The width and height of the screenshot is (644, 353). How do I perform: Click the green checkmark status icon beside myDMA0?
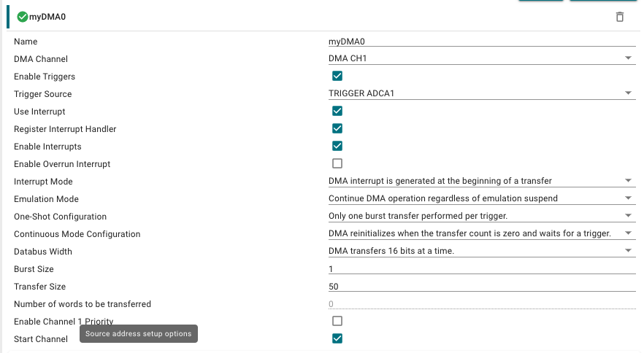tap(23, 17)
